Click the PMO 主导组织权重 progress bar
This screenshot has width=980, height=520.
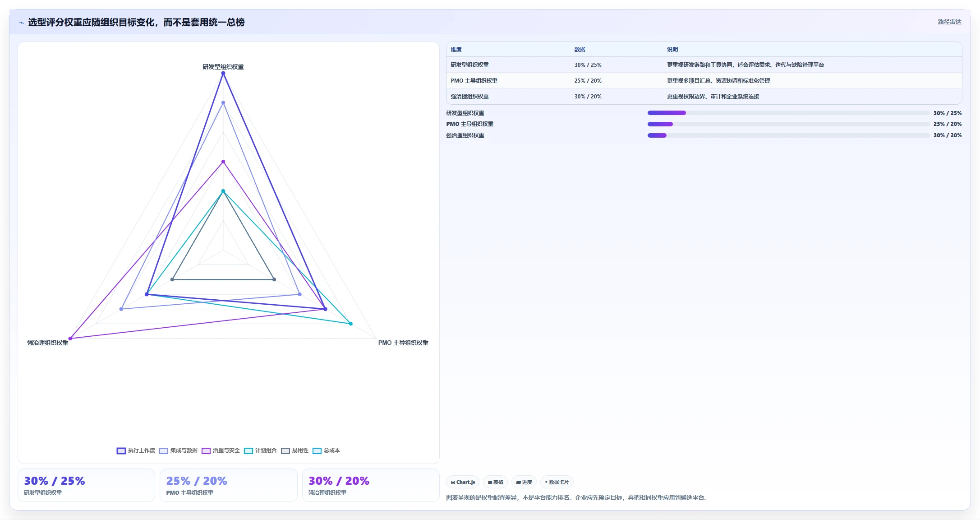788,124
